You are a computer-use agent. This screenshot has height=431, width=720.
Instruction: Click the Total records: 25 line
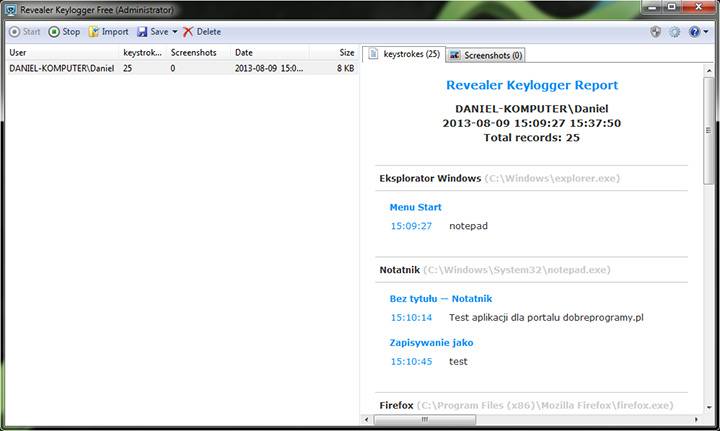(532, 138)
